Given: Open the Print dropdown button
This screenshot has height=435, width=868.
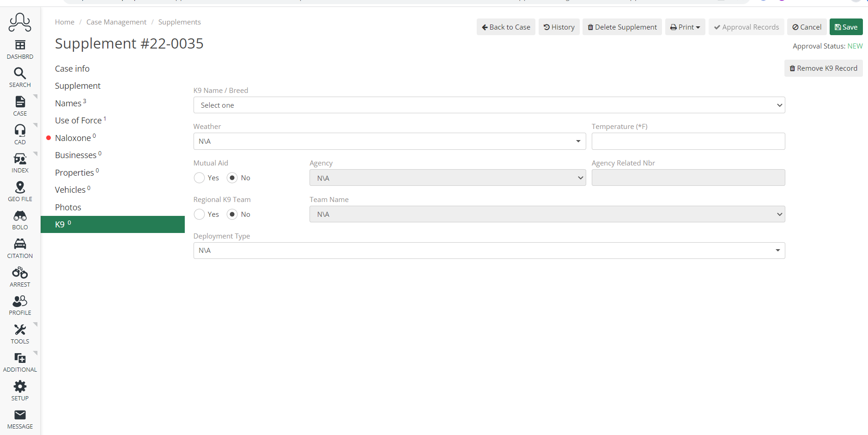Looking at the screenshot, I should 685,27.
